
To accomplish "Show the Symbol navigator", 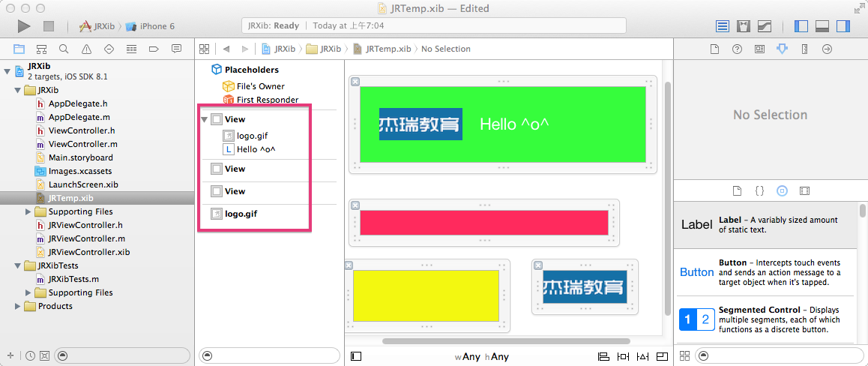I will pyautogui.click(x=41, y=49).
